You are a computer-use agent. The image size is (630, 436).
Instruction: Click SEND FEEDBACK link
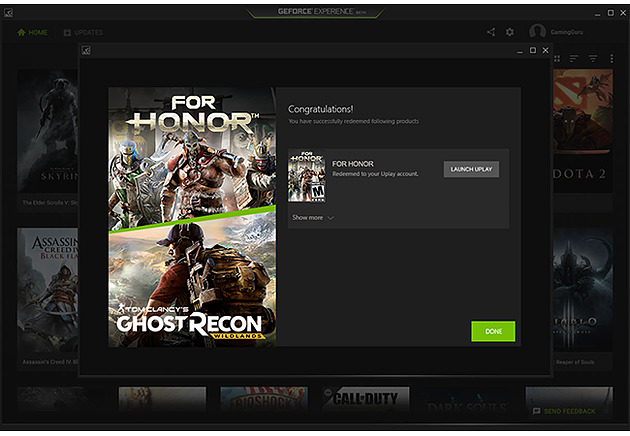click(564, 411)
